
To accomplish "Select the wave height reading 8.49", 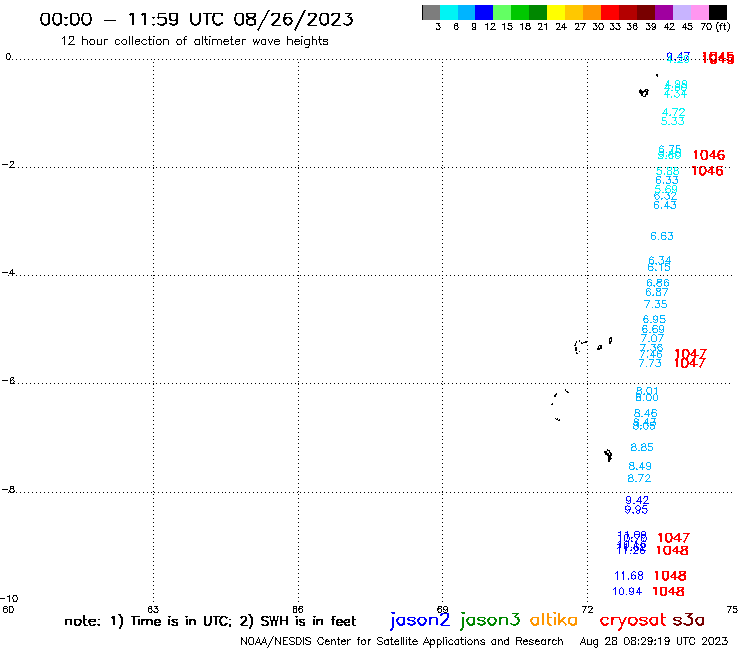I will (x=640, y=466).
